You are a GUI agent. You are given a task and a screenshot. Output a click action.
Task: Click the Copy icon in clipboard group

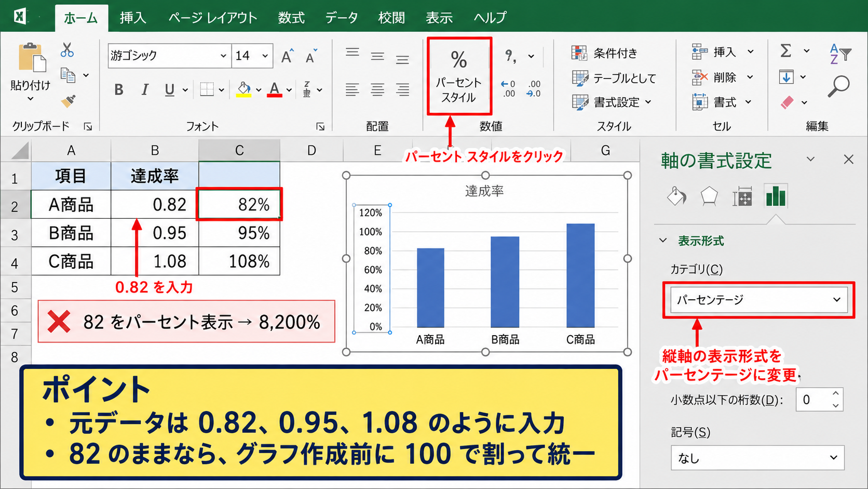click(68, 75)
